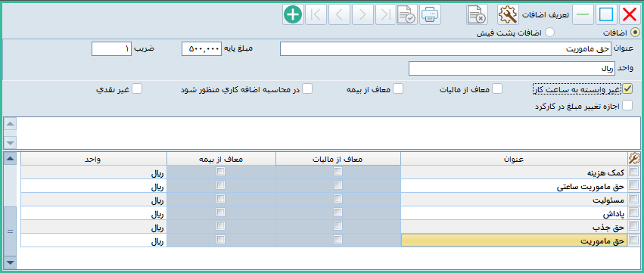Viewport: 644px width, 273px height.
Task: Go to the previous record
Action: tap(339, 15)
